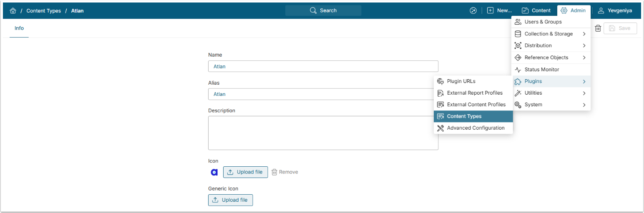The height and width of the screenshot is (213, 644).
Task: Expand the Collection & Storage submenu
Action: [x=584, y=34]
